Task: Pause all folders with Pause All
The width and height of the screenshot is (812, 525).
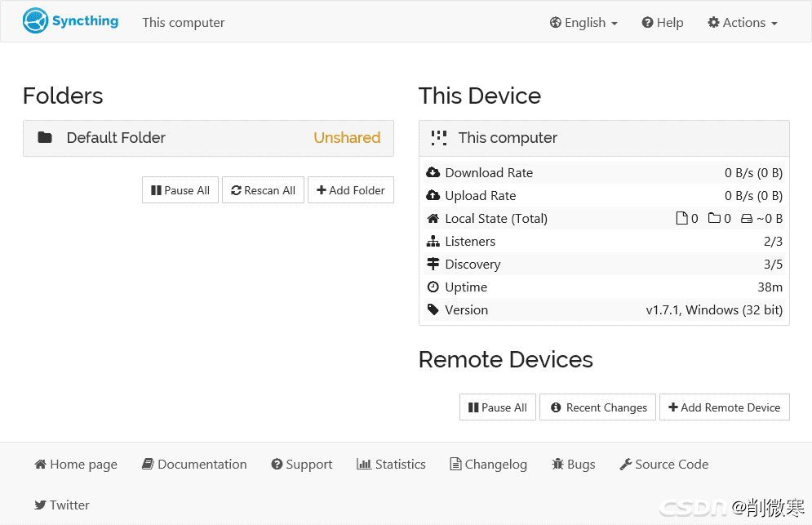Action: tap(180, 190)
